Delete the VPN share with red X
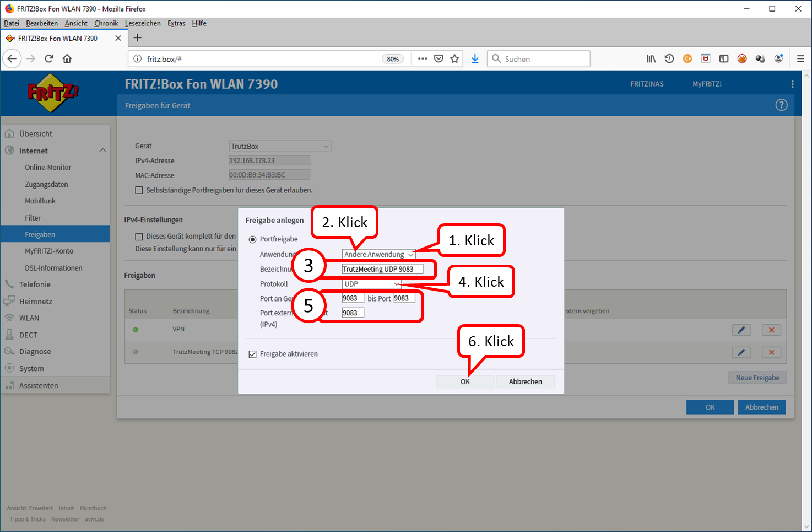Viewport: 812px width, 532px height. (771, 330)
